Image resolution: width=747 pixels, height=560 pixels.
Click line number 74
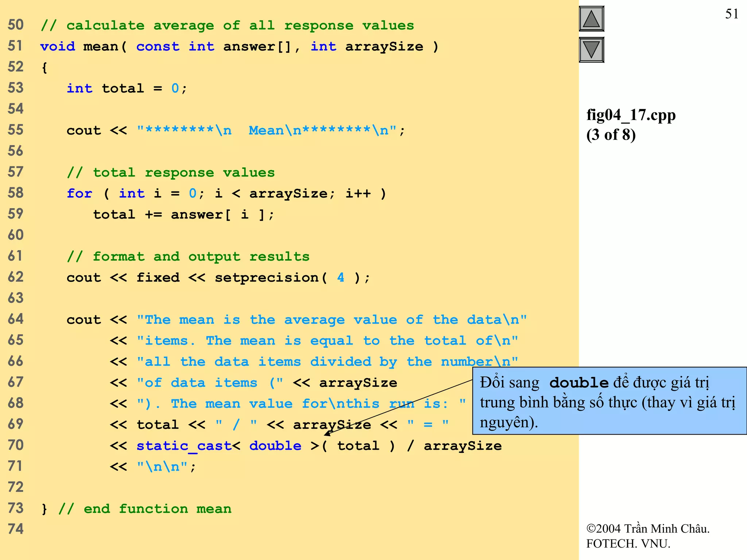(16, 529)
